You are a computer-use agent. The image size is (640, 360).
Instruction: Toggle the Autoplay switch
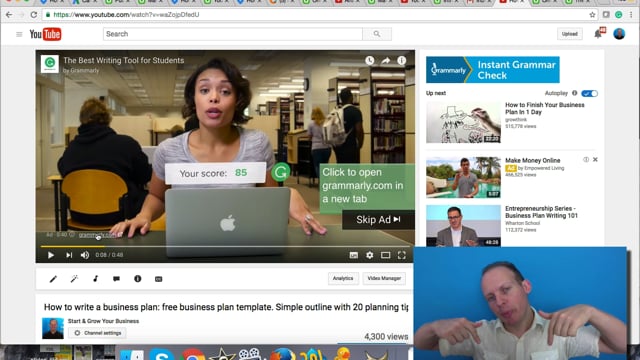589,93
